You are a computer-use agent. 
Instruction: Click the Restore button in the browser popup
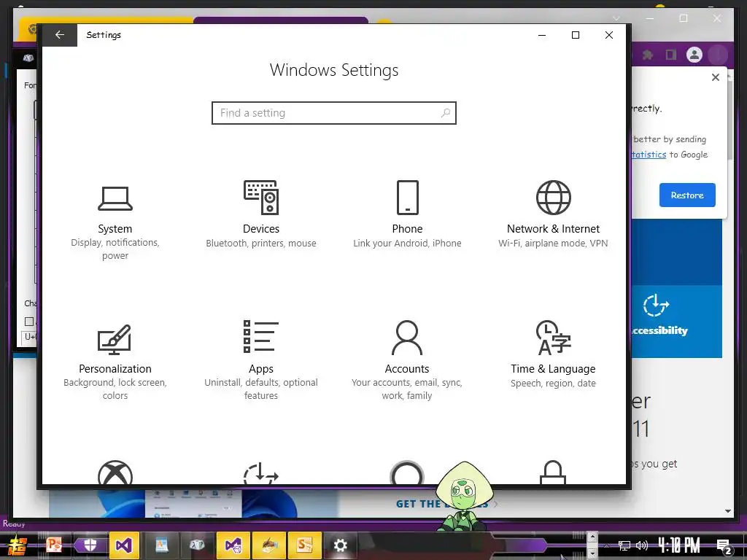(x=687, y=195)
